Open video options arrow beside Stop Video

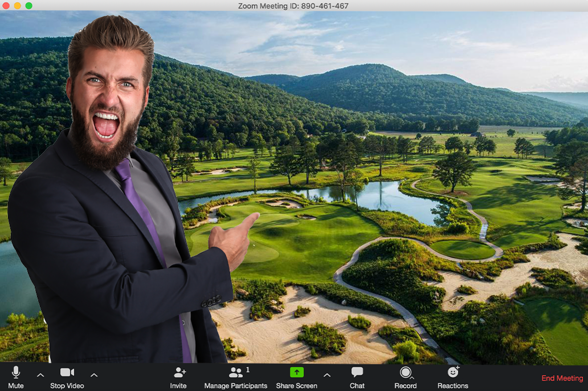[94, 375]
